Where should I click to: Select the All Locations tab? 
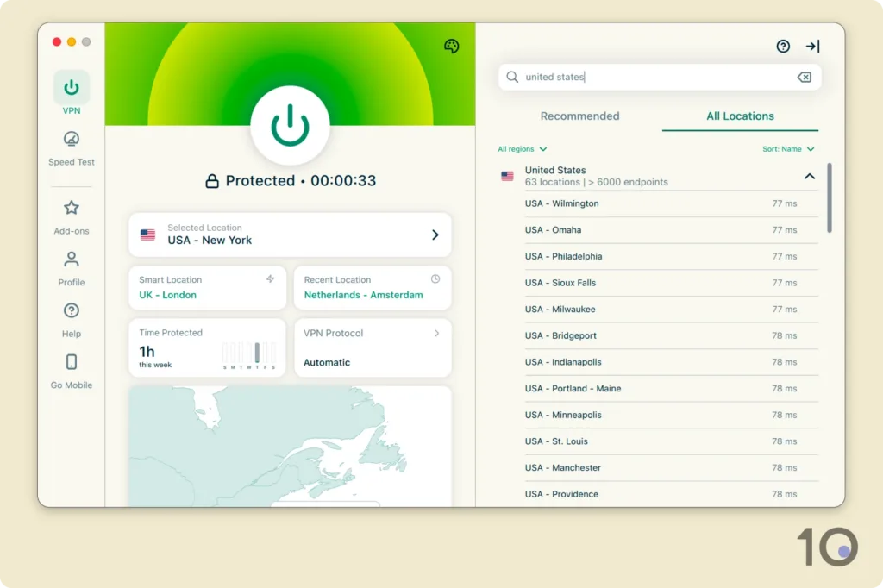740,116
